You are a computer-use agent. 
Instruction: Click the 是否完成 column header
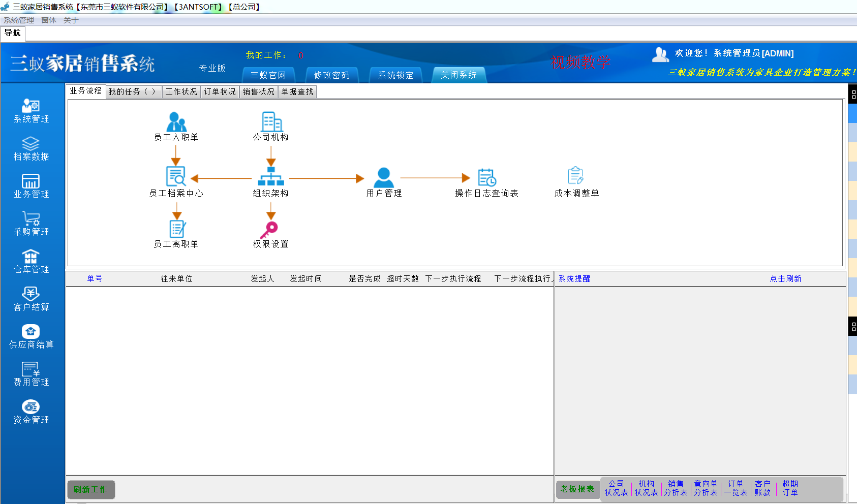coord(364,278)
